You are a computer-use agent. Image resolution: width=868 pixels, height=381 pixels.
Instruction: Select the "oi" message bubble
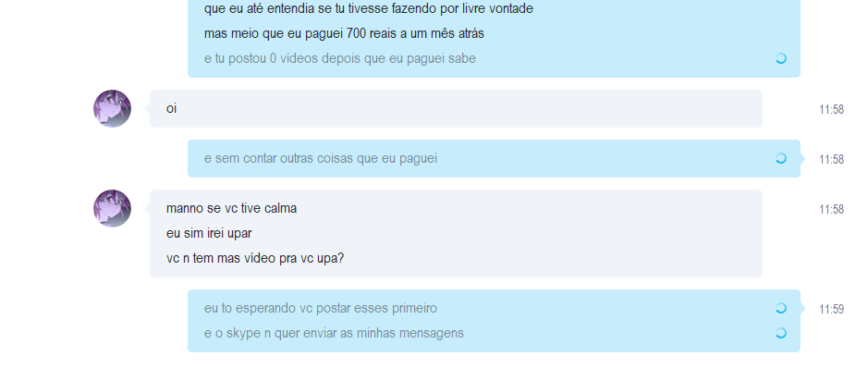click(x=456, y=108)
